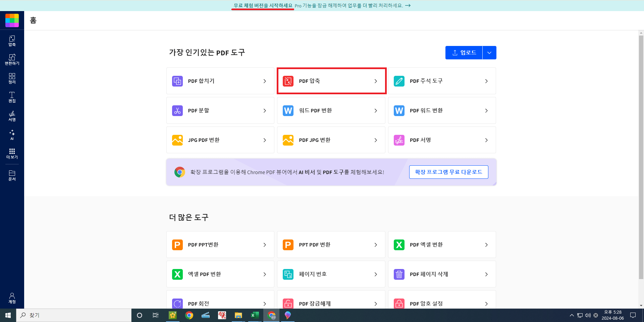Click the 확장 프로그램 무료 다운로드 button

click(x=448, y=172)
